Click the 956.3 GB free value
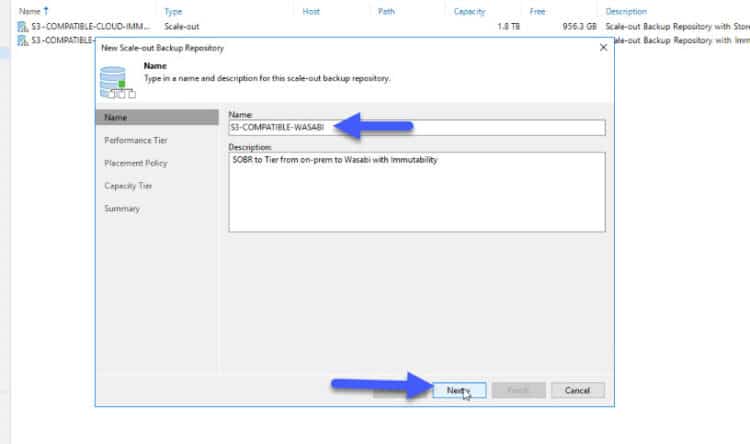 [x=580, y=26]
